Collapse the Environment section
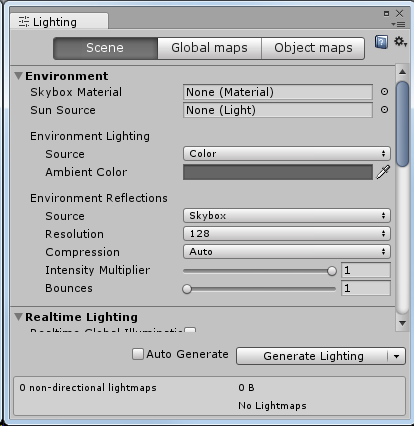Screen dimensions: 414x426 pos(19,76)
